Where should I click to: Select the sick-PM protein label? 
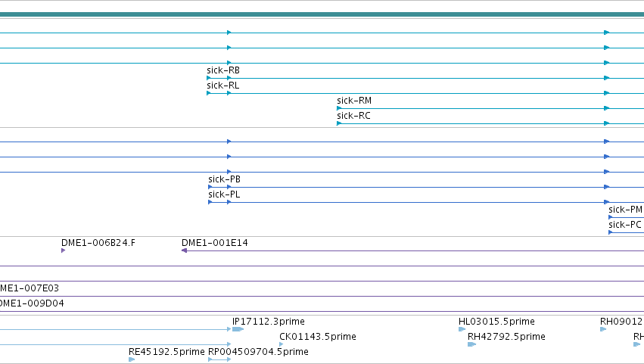[626, 210]
